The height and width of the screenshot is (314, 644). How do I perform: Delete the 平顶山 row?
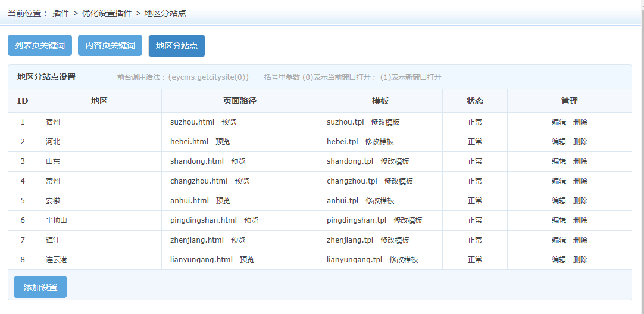pyautogui.click(x=580, y=220)
